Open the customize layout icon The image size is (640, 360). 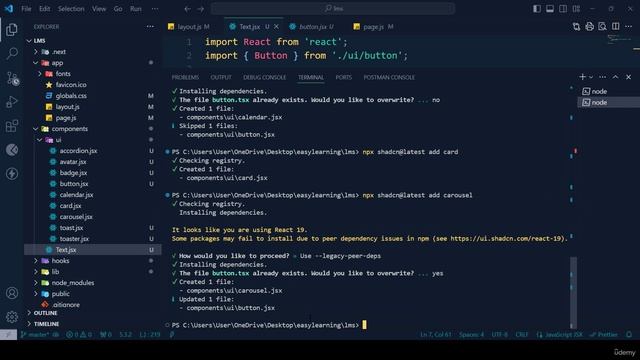click(576, 9)
